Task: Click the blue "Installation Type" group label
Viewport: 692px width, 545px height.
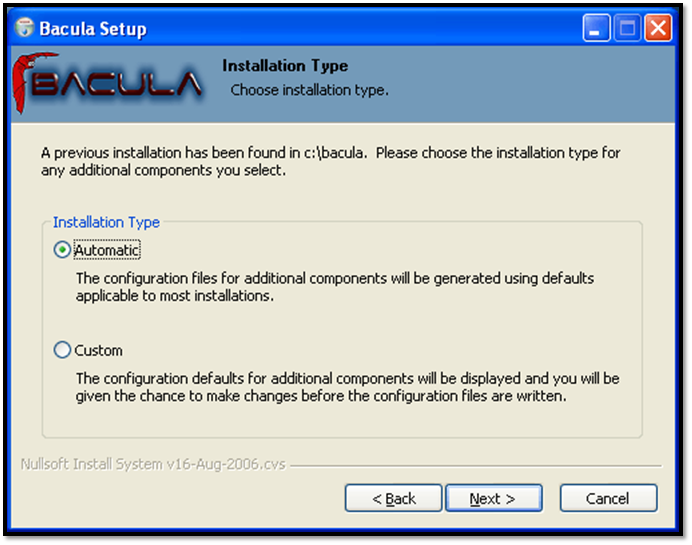Action: [106, 222]
